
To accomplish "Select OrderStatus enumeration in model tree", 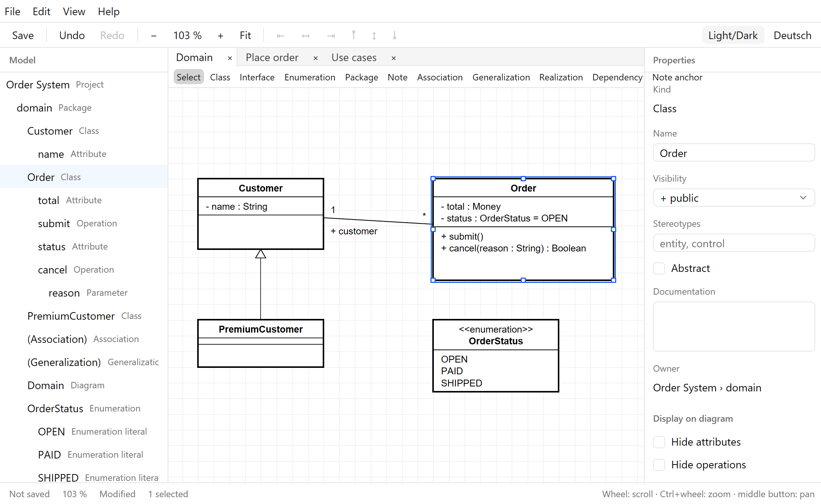I will 84,408.
